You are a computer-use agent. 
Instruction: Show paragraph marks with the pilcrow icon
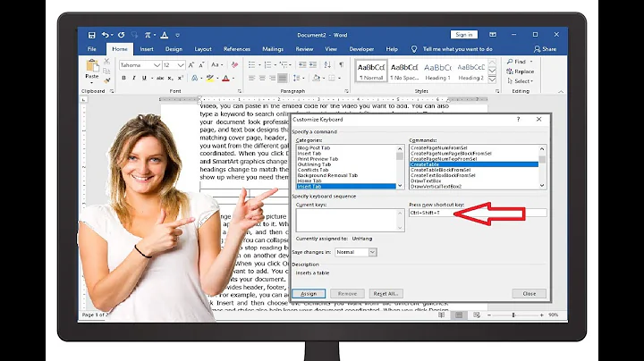(x=342, y=65)
